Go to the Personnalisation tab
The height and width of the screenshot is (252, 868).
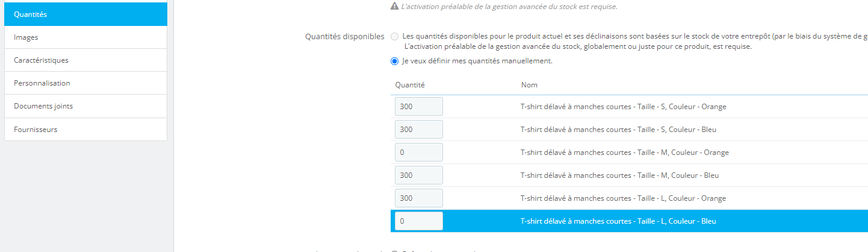[85, 83]
